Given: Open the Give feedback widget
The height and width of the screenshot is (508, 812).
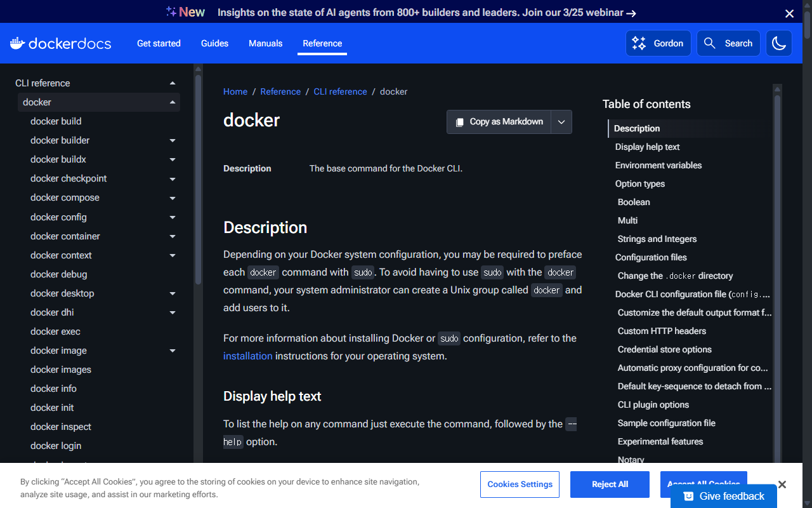Looking at the screenshot, I should pos(724,495).
